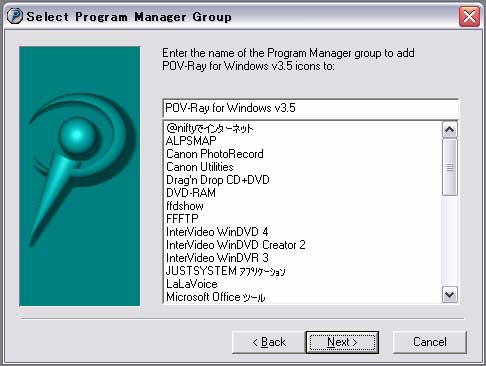Image resolution: width=486 pixels, height=366 pixels.
Task: Select Drag'n Drop CD+DVD entry
Action: click(218, 180)
